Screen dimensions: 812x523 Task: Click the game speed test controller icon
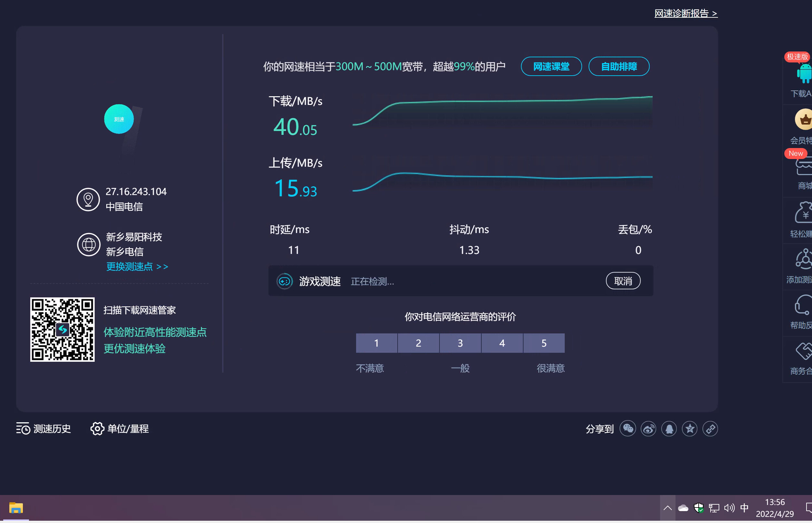point(284,281)
